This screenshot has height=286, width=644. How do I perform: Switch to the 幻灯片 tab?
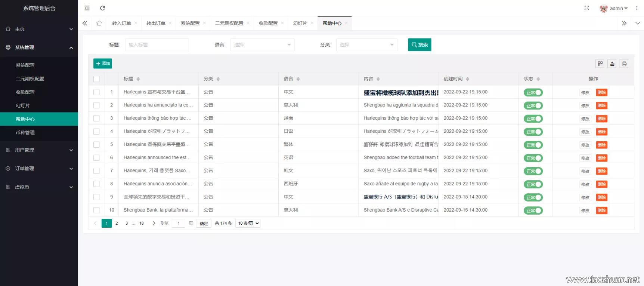tap(300, 23)
